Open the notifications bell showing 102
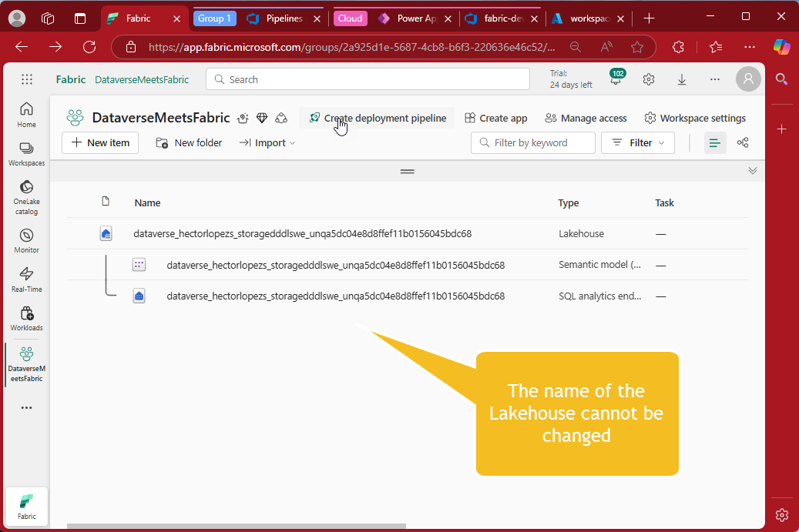 [614, 79]
